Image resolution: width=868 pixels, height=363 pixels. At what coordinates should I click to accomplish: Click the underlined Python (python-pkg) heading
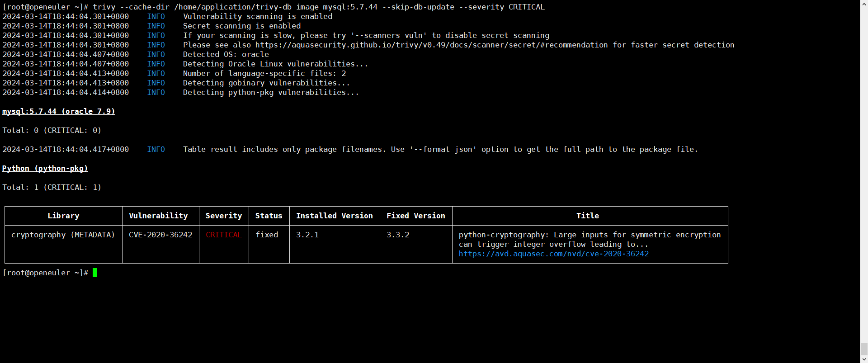(x=45, y=168)
